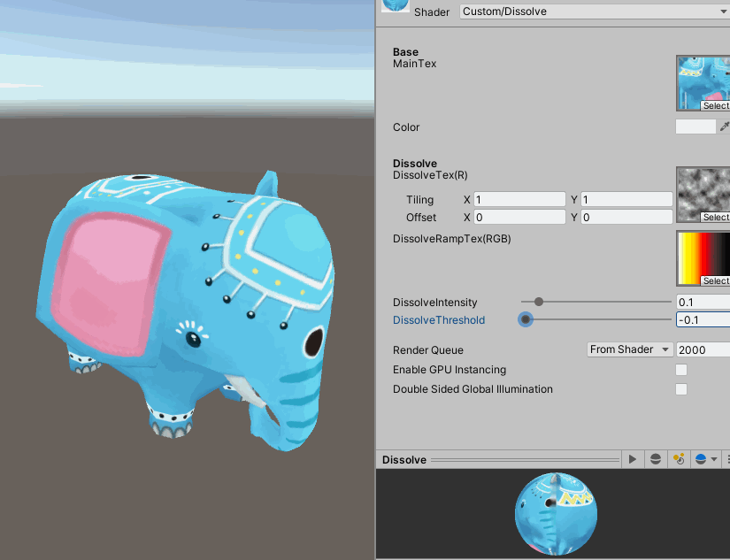Click the DissolveThreshold label
The width and height of the screenshot is (730, 560).
439,320
